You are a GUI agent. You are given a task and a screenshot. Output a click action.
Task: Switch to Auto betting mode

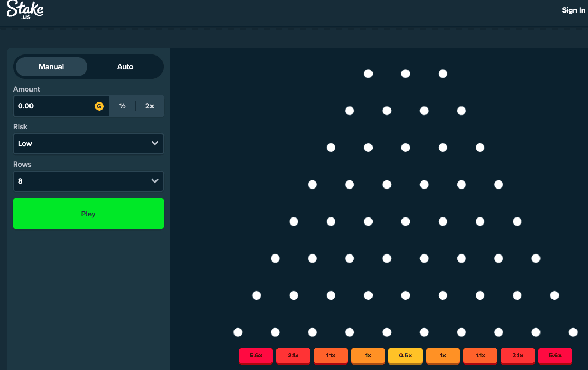point(125,66)
